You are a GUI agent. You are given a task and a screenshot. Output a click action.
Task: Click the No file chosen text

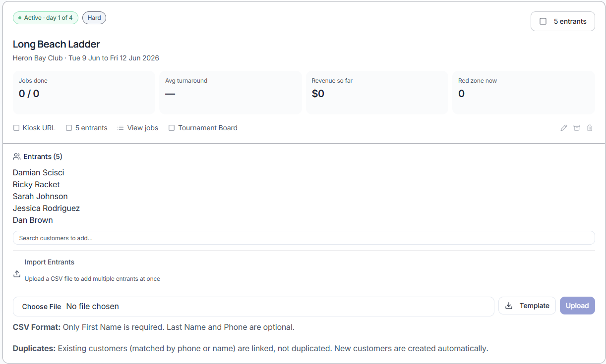pos(93,306)
